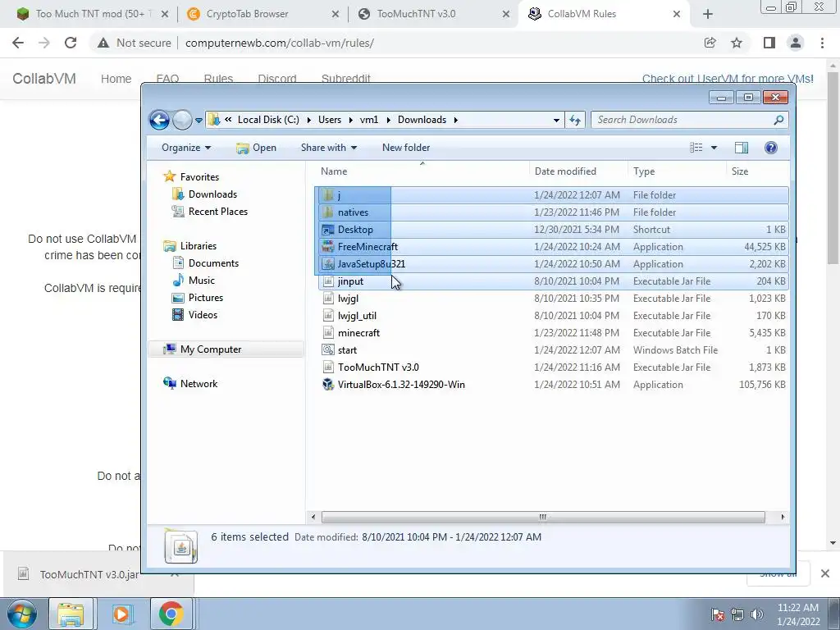This screenshot has width=840, height=630.
Task: Click Explorer forward navigation arrow
Action: (182, 120)
